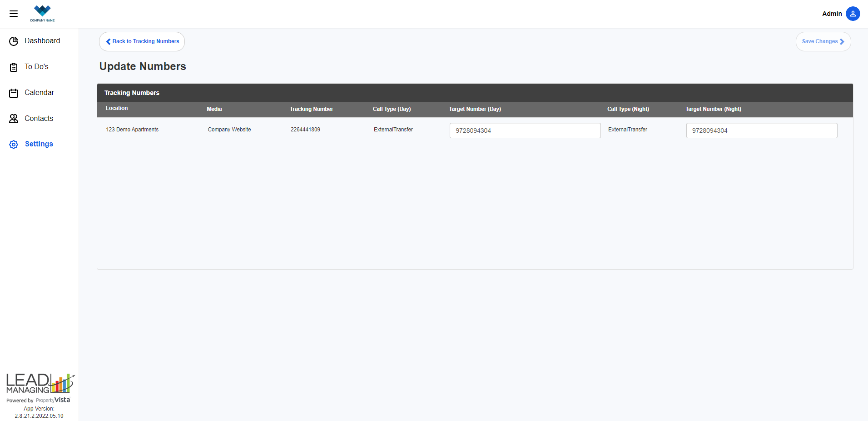Open the Admin user avatar icon
The image size is (868, 421).
click(x=853, y=14)
